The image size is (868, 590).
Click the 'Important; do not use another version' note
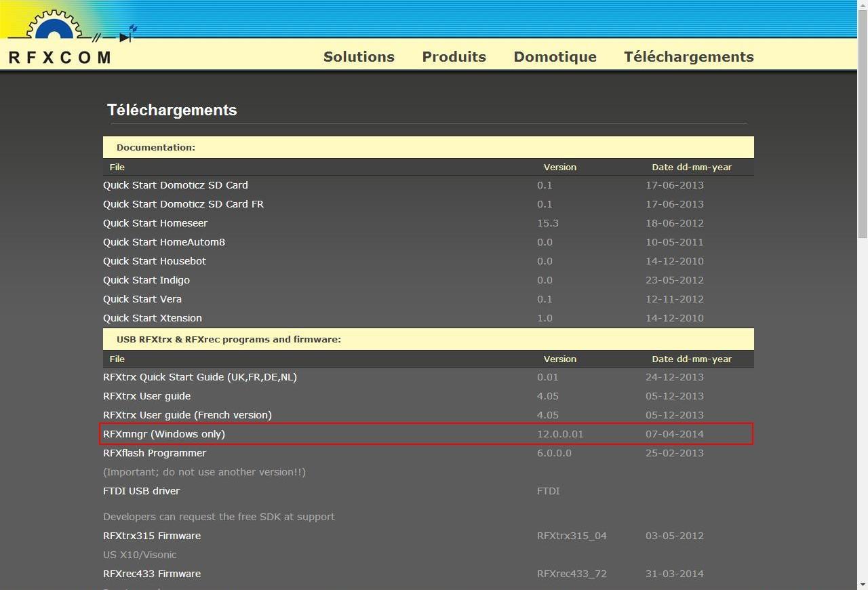(204, 472)
